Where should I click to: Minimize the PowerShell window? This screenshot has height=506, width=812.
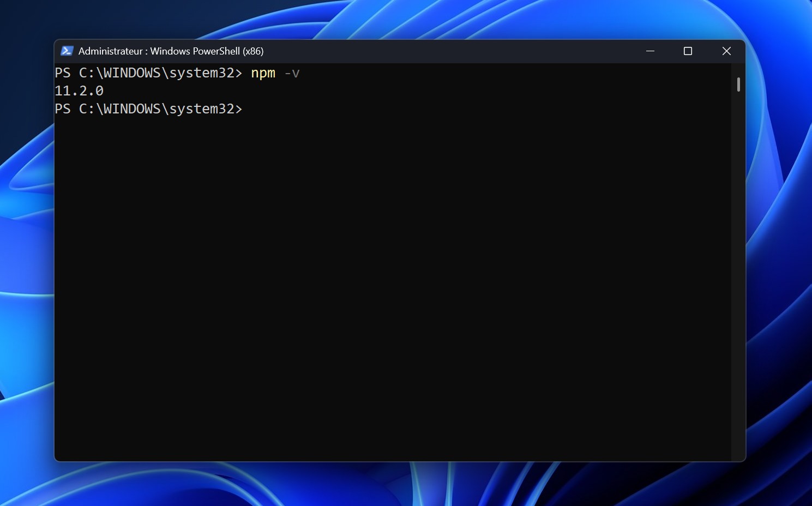pos(650,51)
